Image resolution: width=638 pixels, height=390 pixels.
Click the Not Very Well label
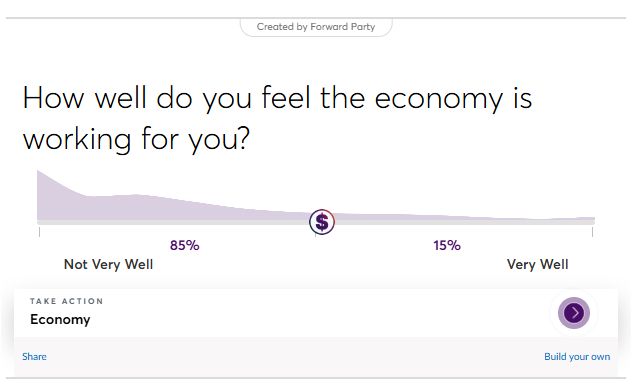108,265
